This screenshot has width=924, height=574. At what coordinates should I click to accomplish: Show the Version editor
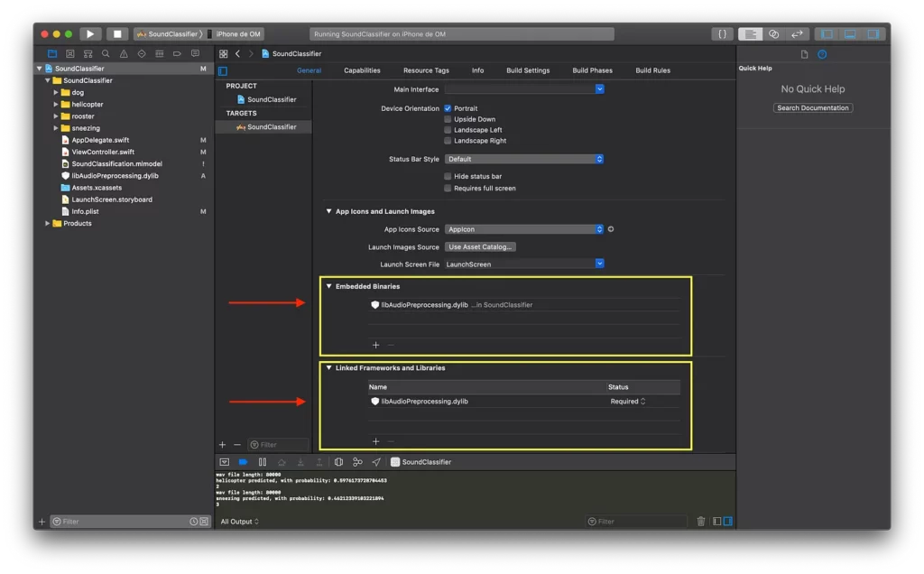[797, 34]
